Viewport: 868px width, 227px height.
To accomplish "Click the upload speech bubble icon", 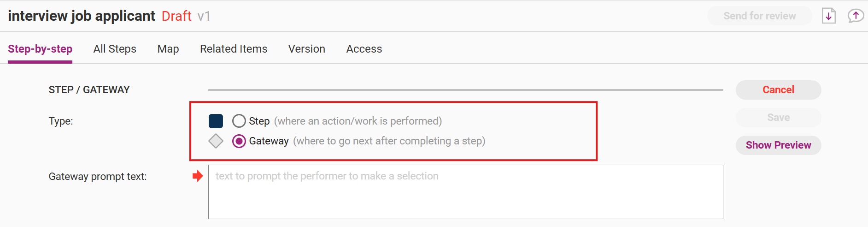I will 856,16.
